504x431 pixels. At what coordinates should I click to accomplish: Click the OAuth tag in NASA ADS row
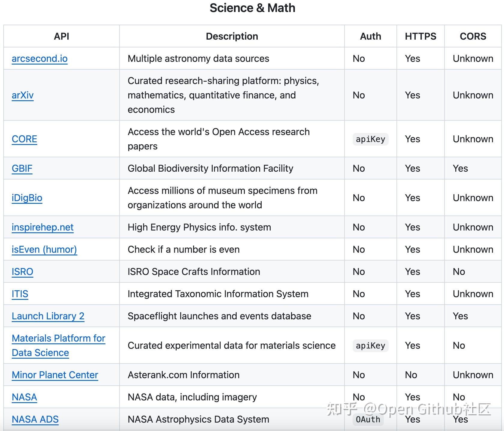368,420
